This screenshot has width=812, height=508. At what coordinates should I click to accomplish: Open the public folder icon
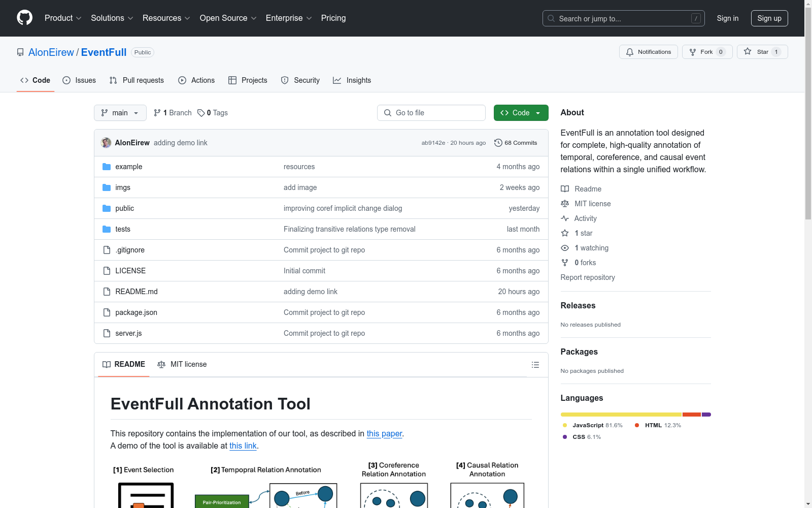click(107, 208)
